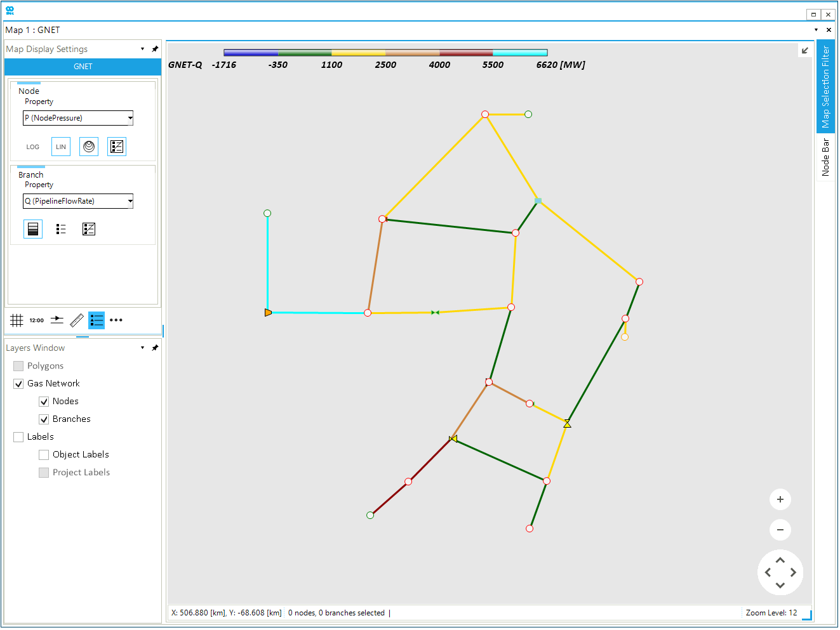This screenshot has width=840, height=630.
Task: Click the 12:00 time display icon
Action: click(x=37, y=320)
